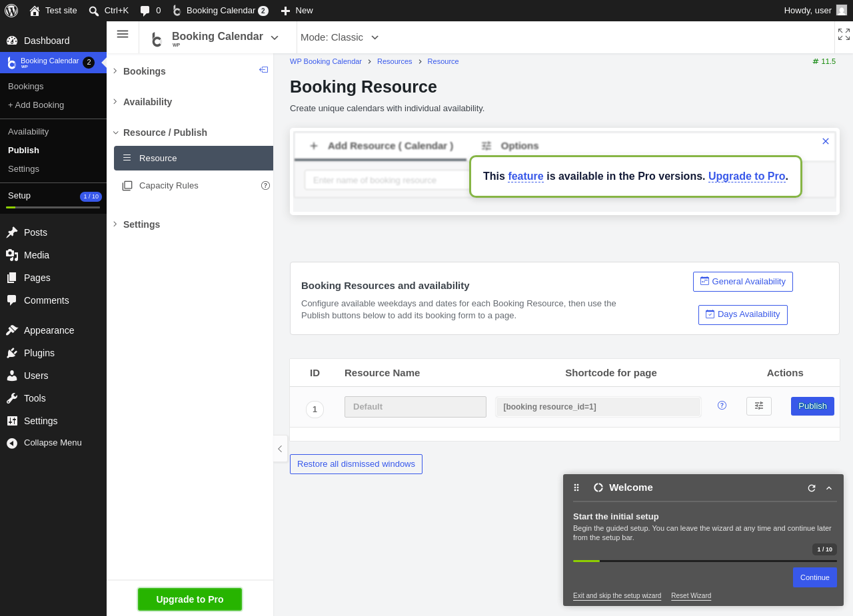Open the Booking Calendar header dropdown
The width and height of the screenshot is (853, 616).
[216, 39]
